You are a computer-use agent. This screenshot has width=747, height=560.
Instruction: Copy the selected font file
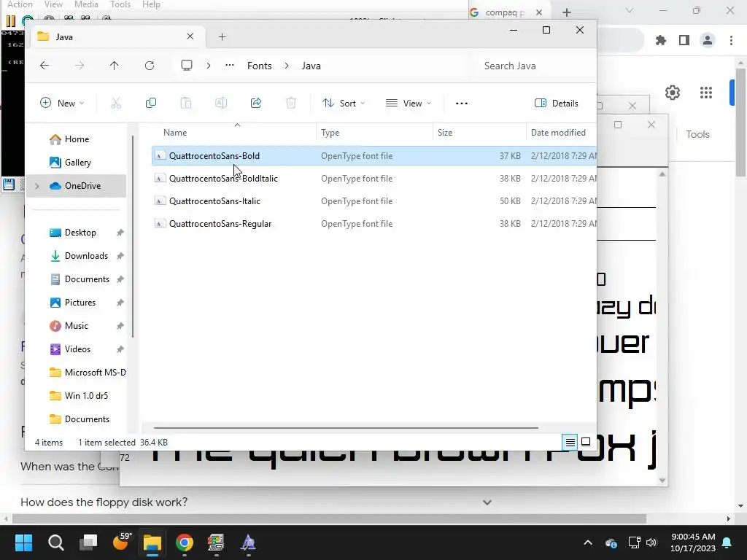click(150, 104)
